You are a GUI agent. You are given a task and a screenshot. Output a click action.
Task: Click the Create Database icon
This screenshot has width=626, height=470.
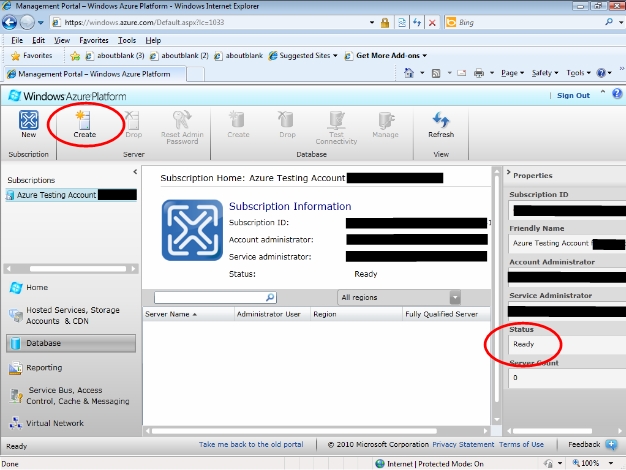click(x=238, y=120)
